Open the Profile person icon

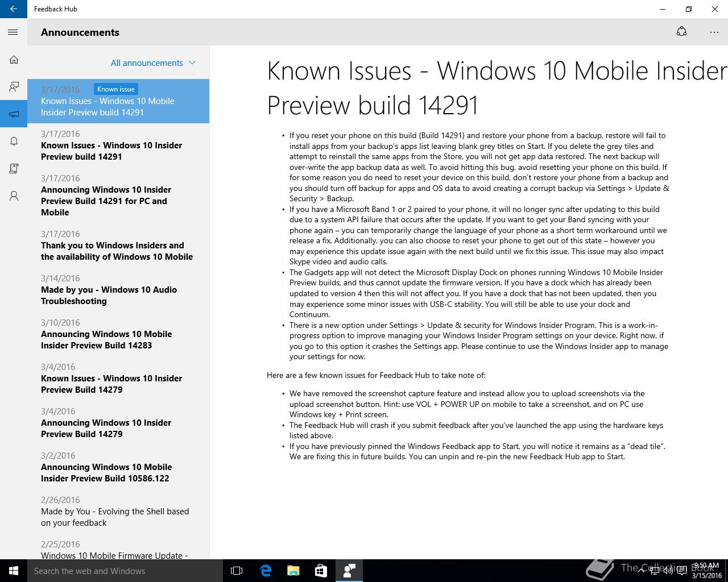coord(14,196)
